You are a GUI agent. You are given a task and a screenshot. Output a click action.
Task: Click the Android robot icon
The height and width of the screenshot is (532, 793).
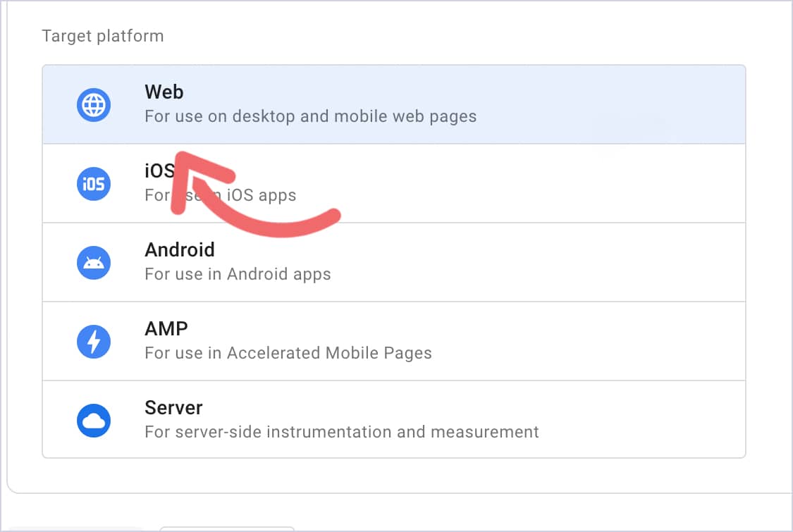[94, 262]
